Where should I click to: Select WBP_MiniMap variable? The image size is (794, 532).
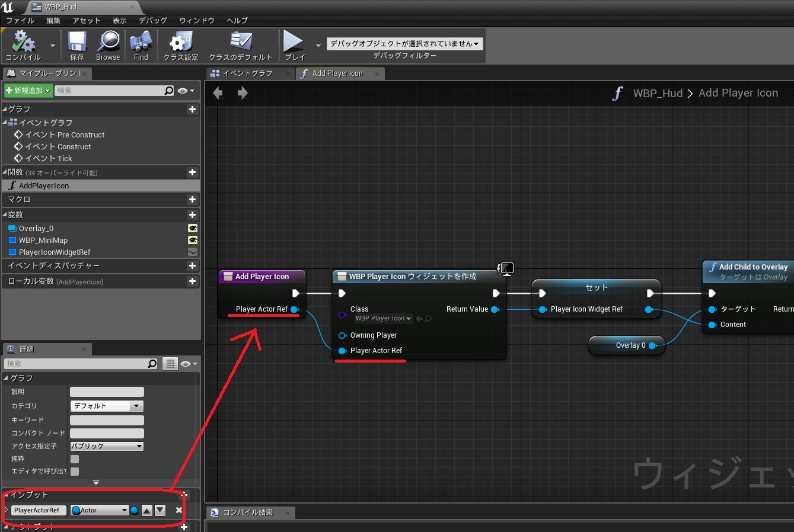coord(43,241)
